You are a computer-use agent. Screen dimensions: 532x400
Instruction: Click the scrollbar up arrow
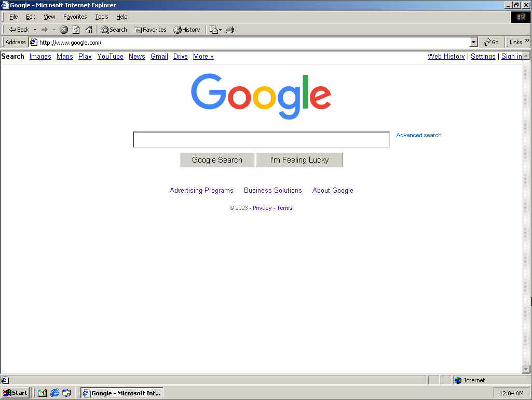click(526, 56)
